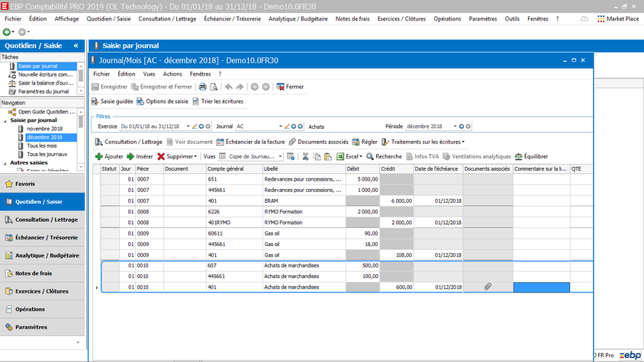This screenshot has width=644, height=362.
Task: Click the Cut scissors icon
Action: point(305,156)
